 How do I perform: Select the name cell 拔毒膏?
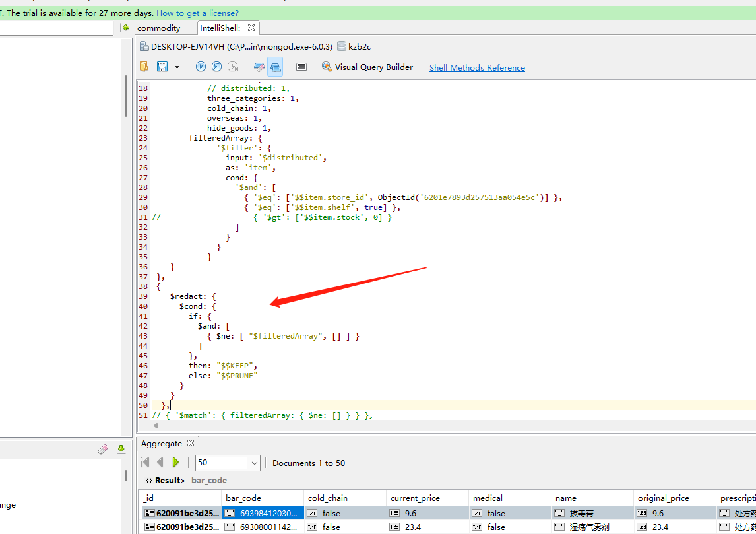point(592,514)
